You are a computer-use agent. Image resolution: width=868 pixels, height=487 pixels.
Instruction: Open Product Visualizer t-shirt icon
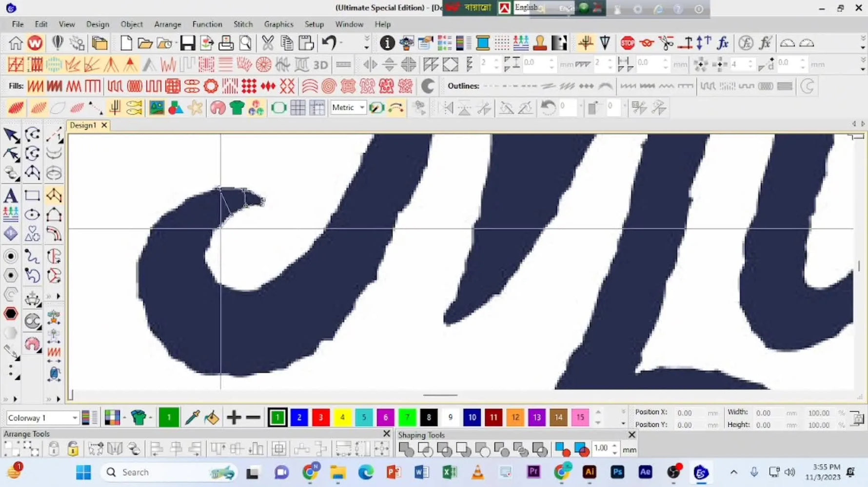click(x=237, y=108)
